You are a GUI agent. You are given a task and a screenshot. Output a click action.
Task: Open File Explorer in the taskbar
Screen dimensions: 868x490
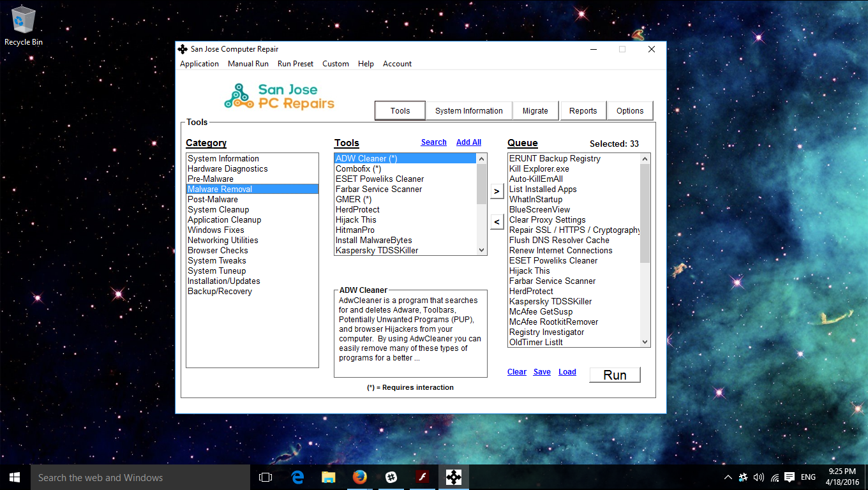pyautogui.click(x=329, y=477)
